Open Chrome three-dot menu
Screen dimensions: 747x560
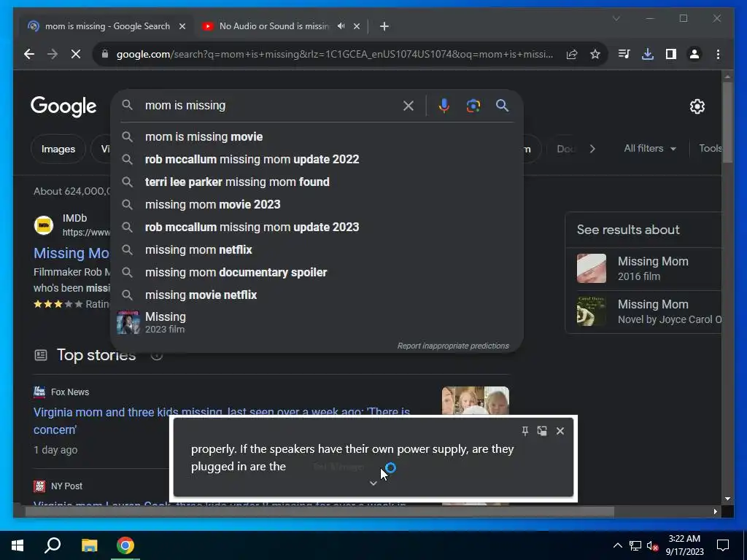(718, 54)
